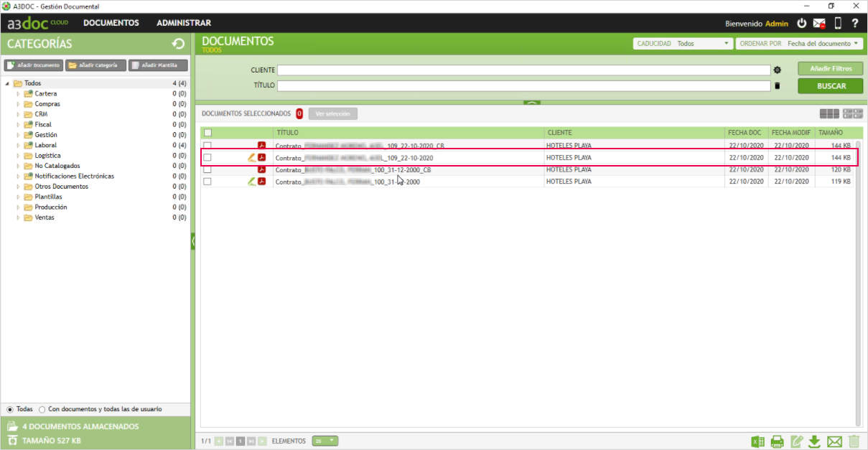Viewport: 868px width, 450px height.
Task: Open the Elementos per page dropdown
Action: (x=325, y=441)
